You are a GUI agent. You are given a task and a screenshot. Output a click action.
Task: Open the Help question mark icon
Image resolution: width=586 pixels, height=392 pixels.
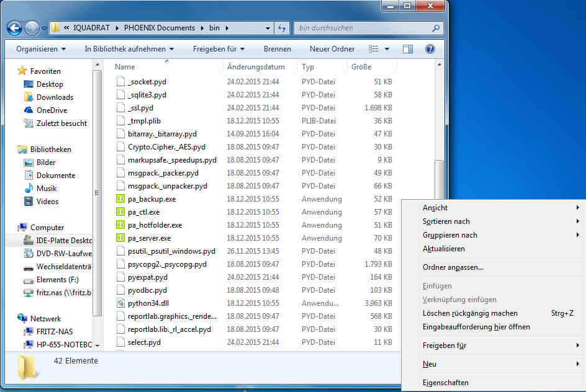click(x=430, y=49)
